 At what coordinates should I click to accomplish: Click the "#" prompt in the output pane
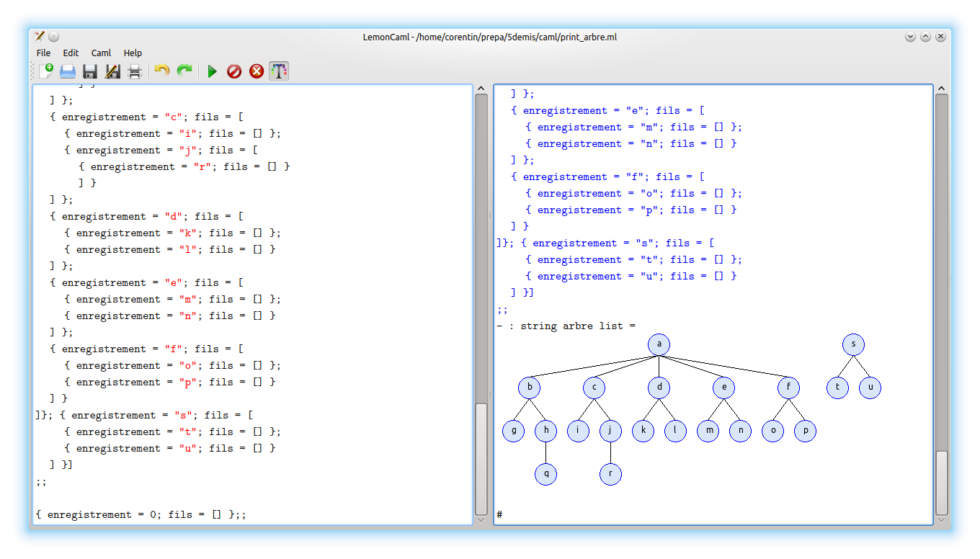coord(499,514)
